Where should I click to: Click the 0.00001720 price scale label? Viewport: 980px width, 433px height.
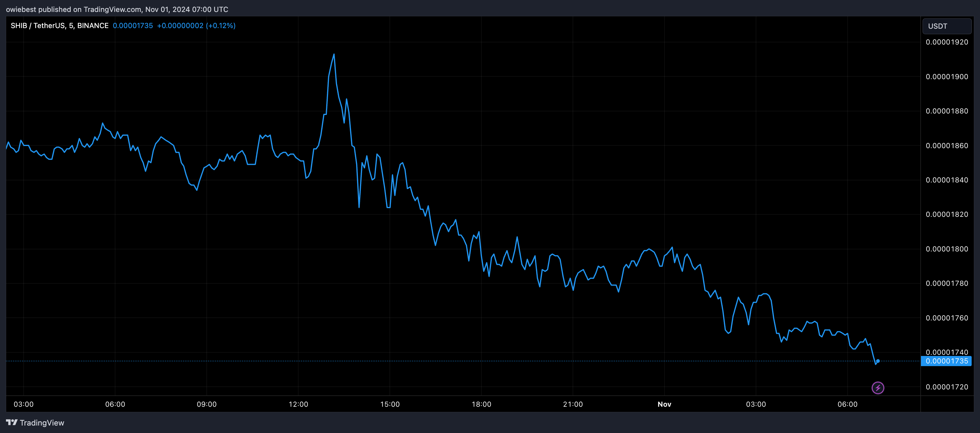point(947,386)
